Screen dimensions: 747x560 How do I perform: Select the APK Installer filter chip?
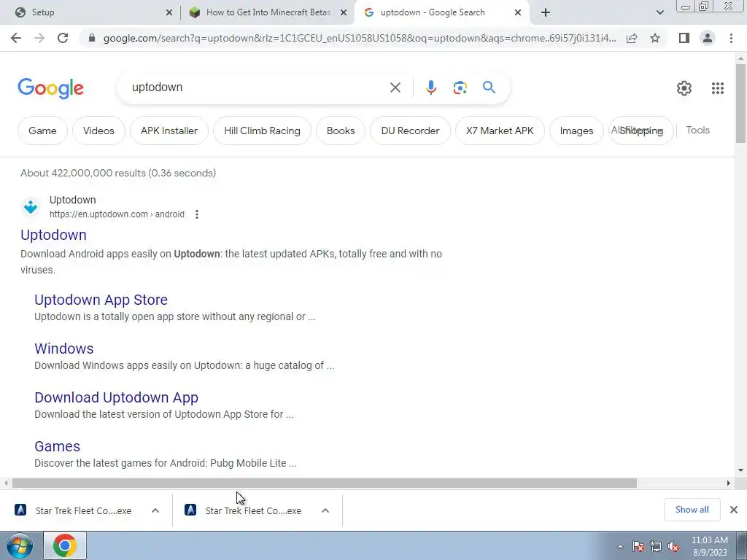tap(169, 131)
